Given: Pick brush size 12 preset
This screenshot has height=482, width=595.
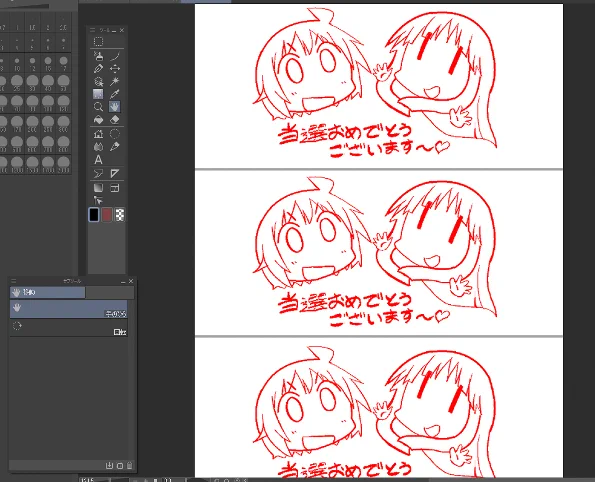Looking at the screenshot, I should (32, 63).
